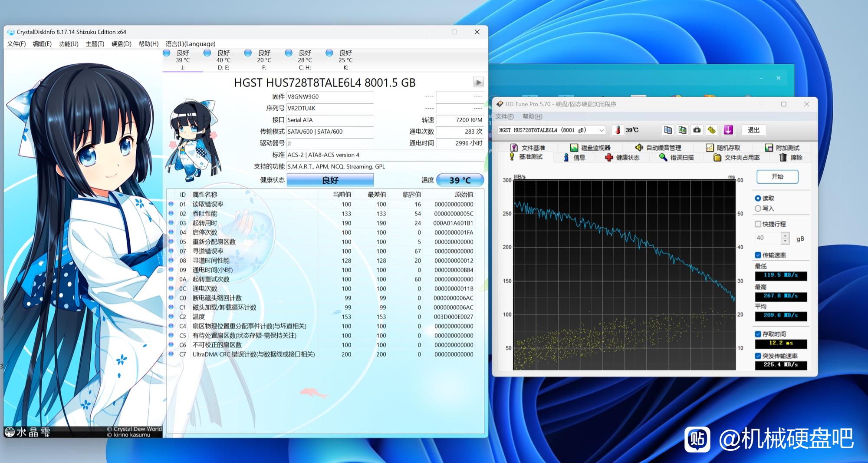Increase the 快捷行程 gB stepper value
The height and width of the screenshot is (463, 868).
tap(785, 235)
